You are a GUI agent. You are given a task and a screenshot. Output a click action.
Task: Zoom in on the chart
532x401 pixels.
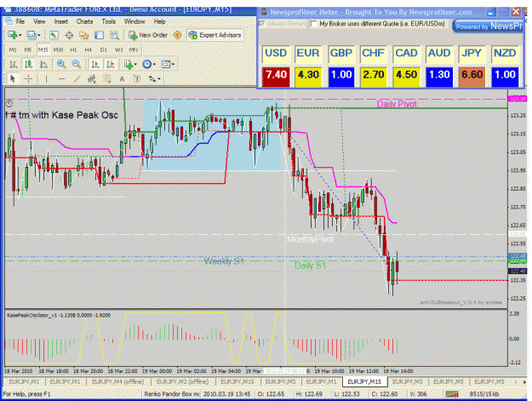(61, 64)
